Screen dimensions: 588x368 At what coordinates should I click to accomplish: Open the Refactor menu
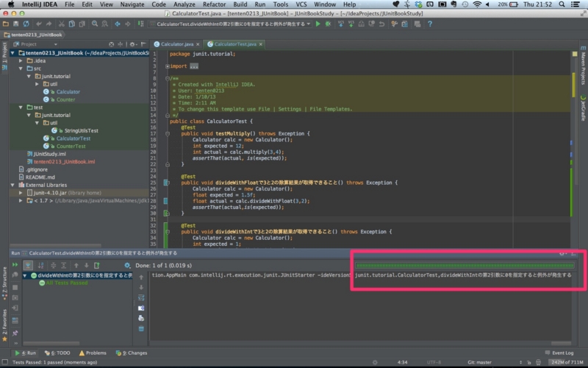(214, 4)
